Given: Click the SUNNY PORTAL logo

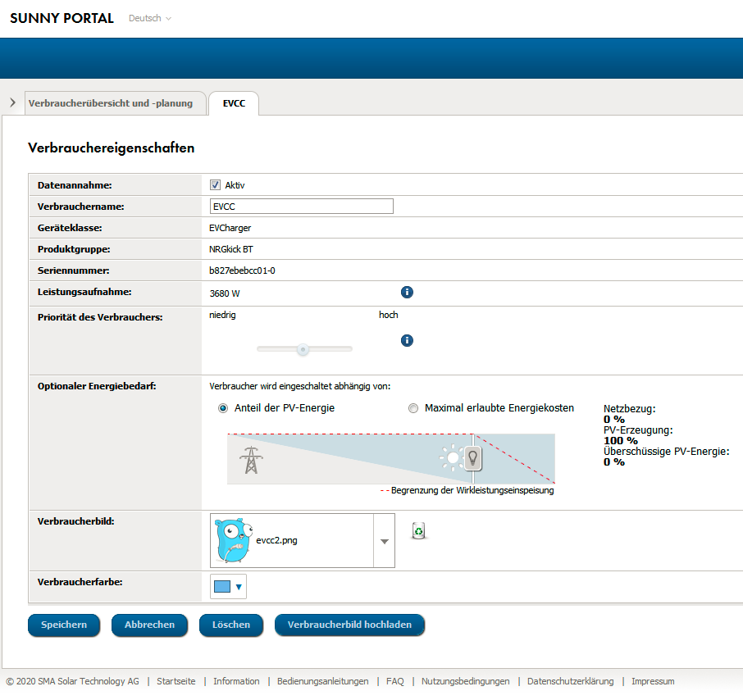Looking at the screenshot, I should 62,18.
